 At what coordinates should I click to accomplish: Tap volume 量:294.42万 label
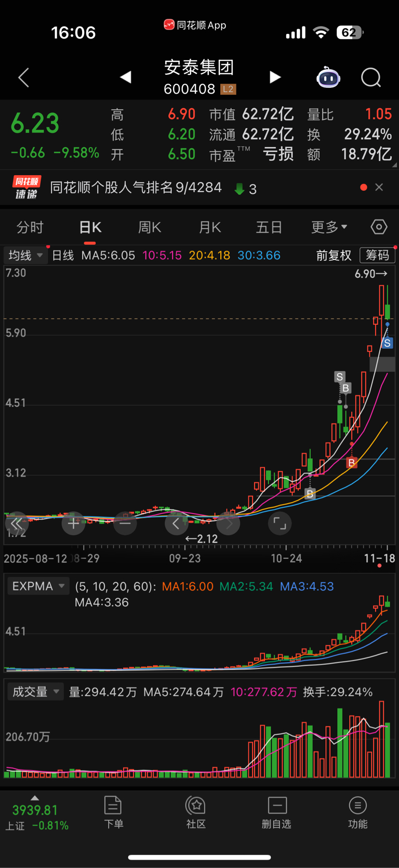(103, 692)
